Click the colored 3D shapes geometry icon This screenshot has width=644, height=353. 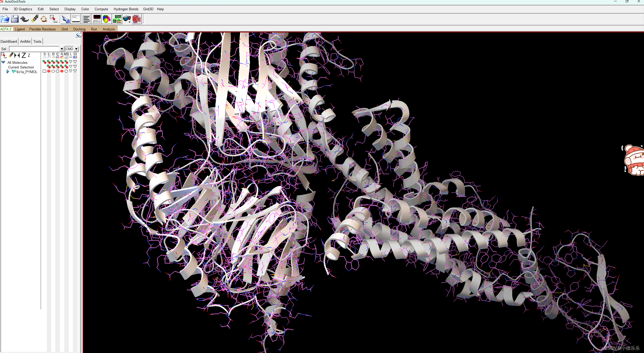107,19
